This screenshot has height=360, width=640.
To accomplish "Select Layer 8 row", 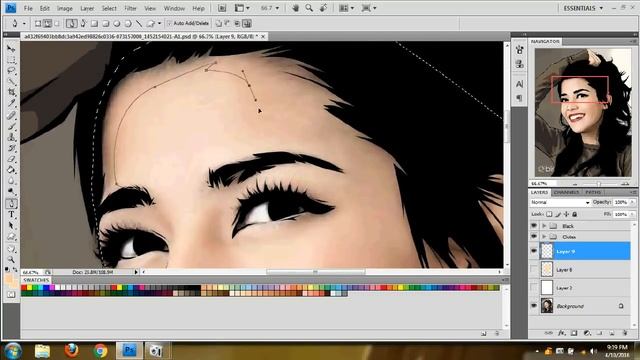I will pyautogui.click(x=585, y=269).
